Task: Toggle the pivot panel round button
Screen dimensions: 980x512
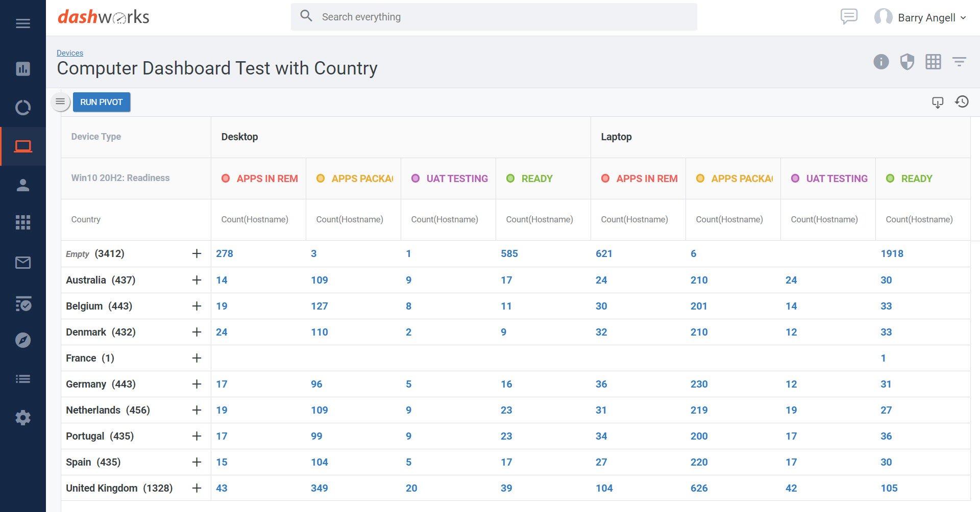Action: 60,102
